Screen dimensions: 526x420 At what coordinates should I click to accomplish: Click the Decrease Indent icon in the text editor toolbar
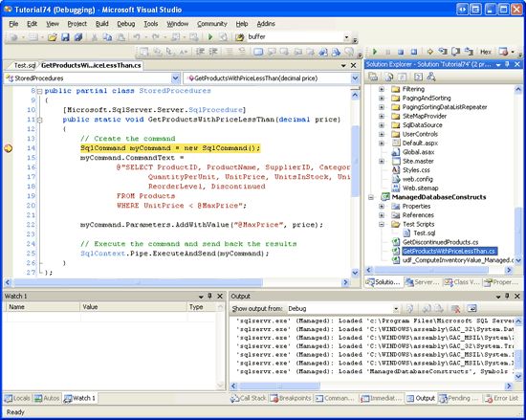pyautogui.click(x=200, y=52)
